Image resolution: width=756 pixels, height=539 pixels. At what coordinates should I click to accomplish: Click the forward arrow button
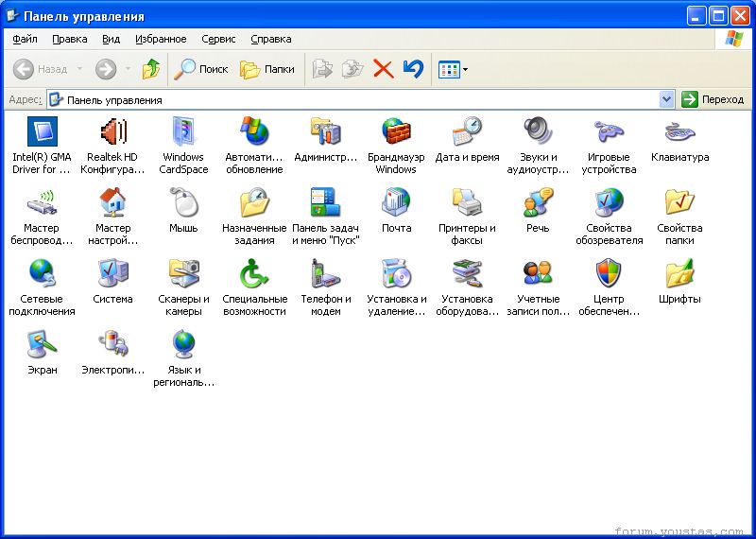click(106, 69)
